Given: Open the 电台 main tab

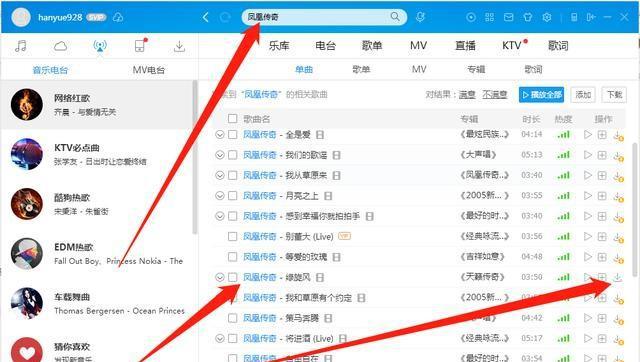Looking at the screenshot, I should (325, 46).
